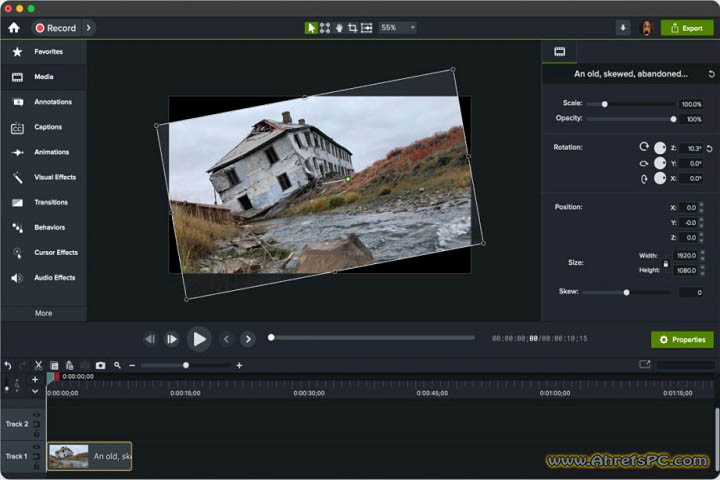720x480 pixels.
Task: Increment the Position X stepper
Action: 701,205
